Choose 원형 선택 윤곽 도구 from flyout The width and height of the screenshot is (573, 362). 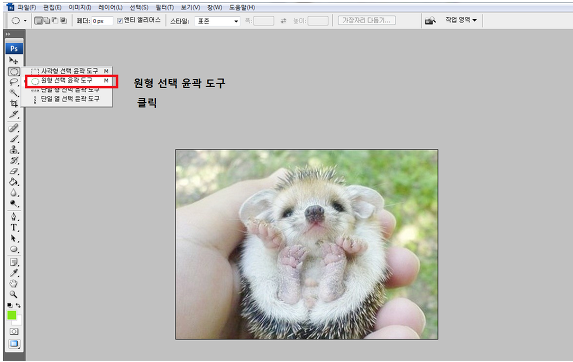67,81
